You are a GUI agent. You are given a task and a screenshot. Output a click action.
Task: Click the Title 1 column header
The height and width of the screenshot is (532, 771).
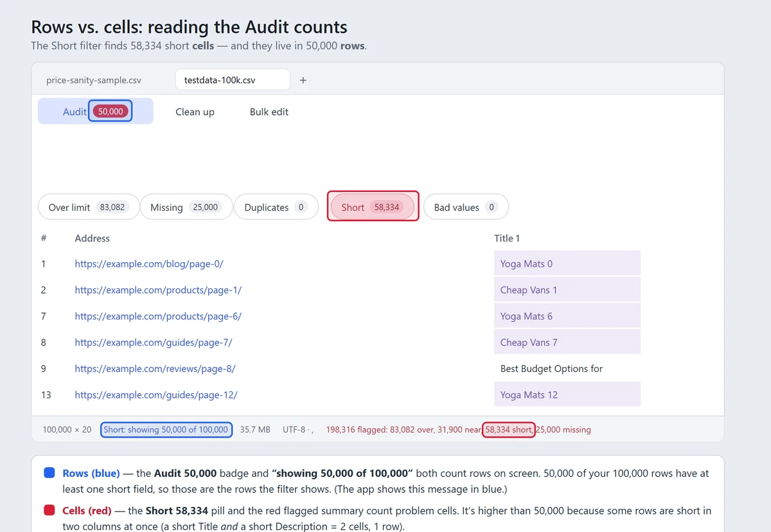[x=507, y=238]
